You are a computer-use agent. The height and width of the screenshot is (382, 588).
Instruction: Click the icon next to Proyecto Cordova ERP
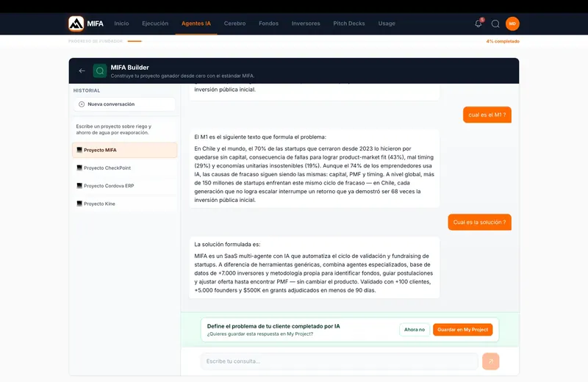click(x=79, y=186)
